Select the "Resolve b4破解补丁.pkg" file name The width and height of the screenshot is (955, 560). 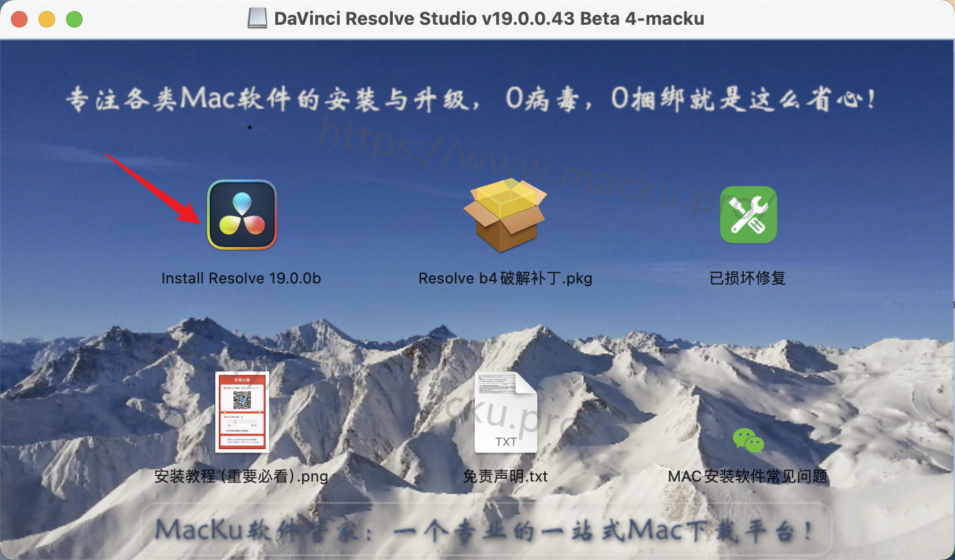pyautogui.click(x=505, y=279)
